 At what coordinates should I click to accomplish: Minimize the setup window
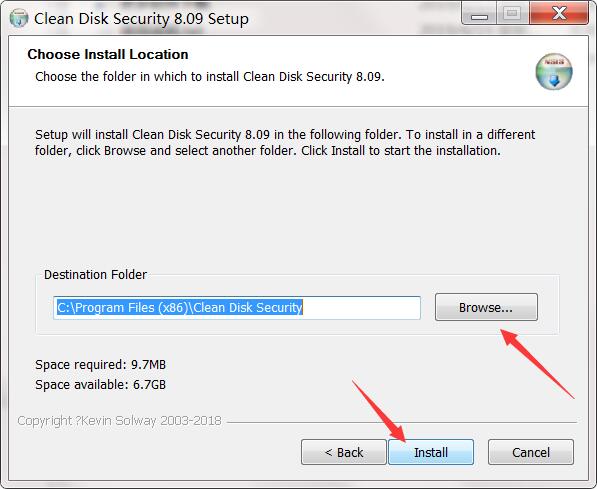click(479, 15)
